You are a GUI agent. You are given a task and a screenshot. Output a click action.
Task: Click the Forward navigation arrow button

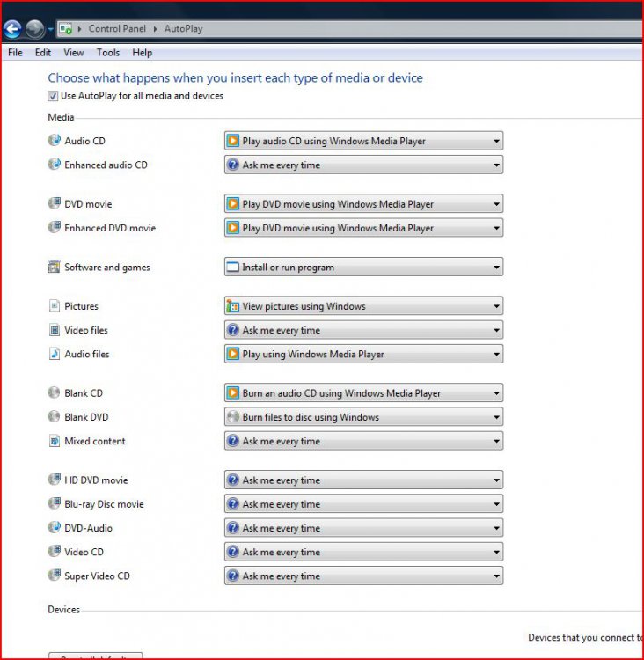[34, 29]
